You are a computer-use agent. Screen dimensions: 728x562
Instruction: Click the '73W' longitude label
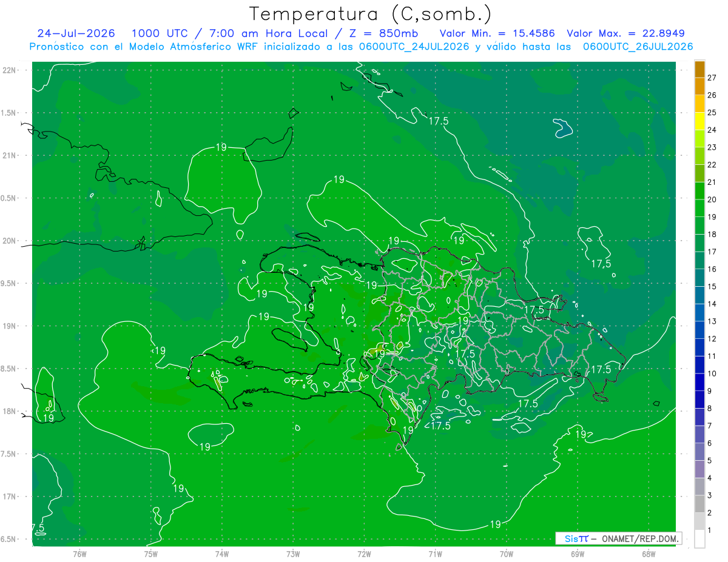point(293,554)
